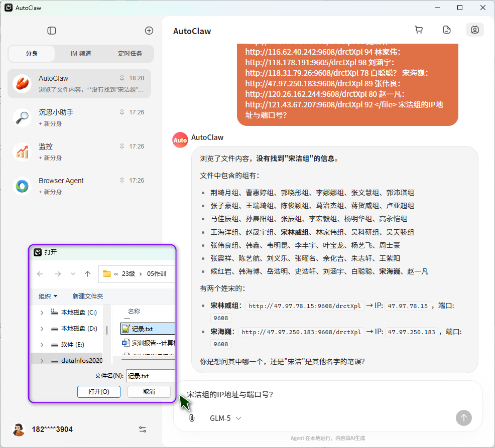
Task: Click the Browser Agent globe avatar
Action: click(22, 186)
